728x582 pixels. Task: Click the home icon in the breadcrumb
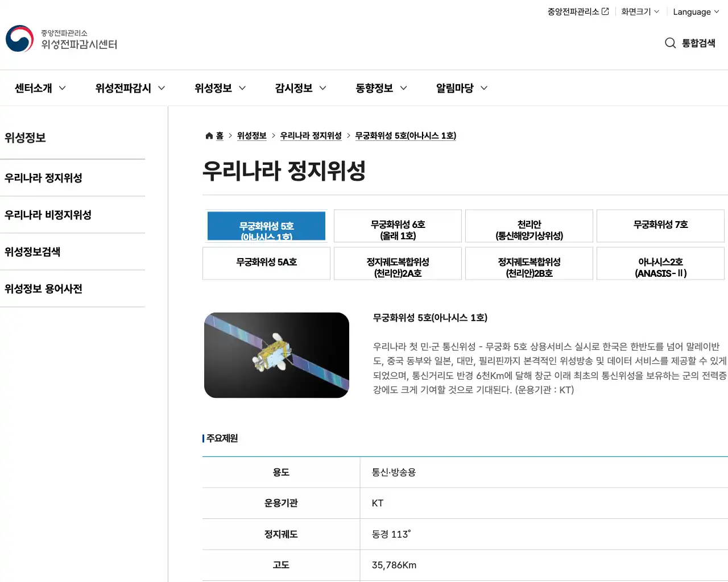coord(209,135)
